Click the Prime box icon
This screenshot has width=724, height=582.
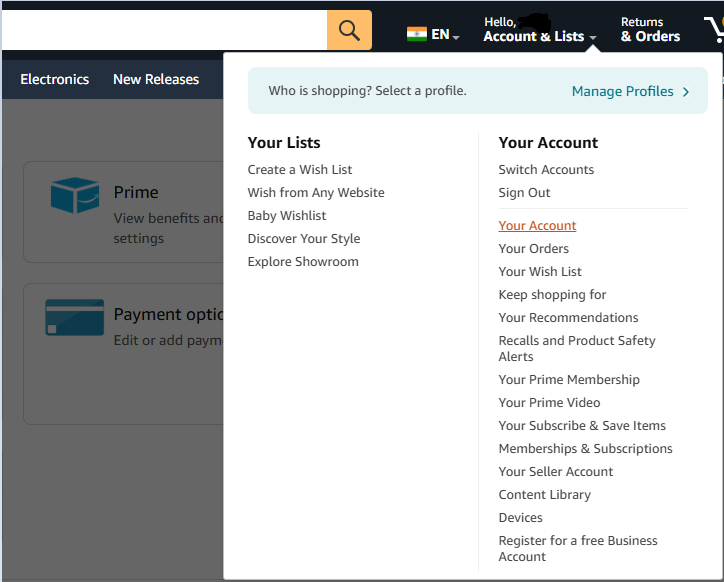pos(75,195)
